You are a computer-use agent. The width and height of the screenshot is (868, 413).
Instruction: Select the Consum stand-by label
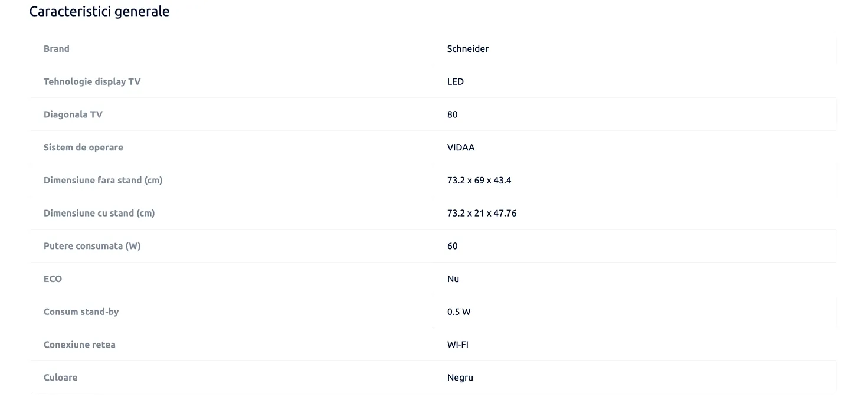(x=81, y=312)
